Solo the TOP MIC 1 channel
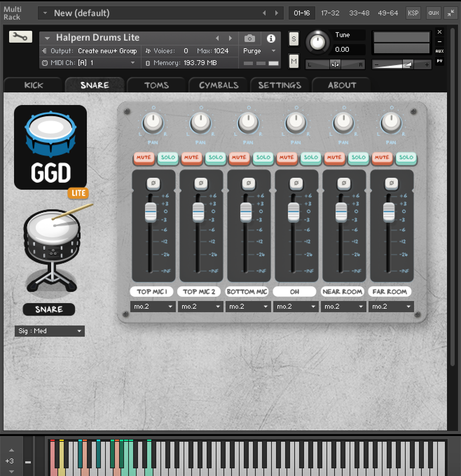Viewport: 461px width, 476px height. [x=168, y=157]
